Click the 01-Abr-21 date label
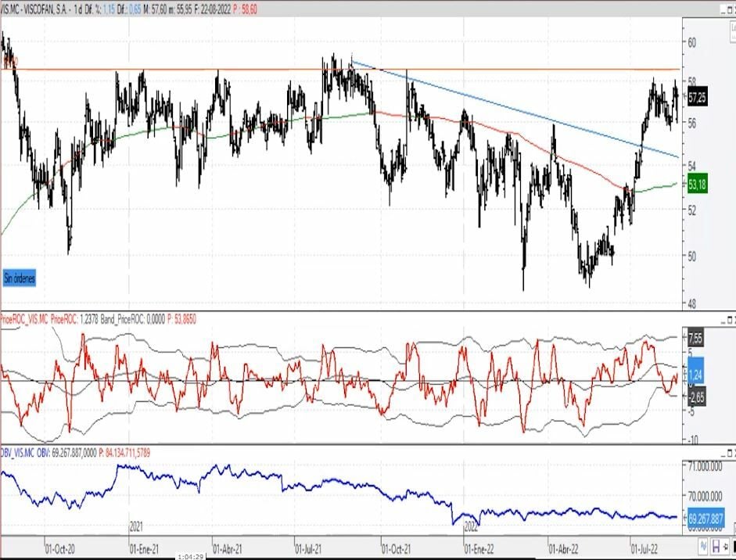 [228, 550]
